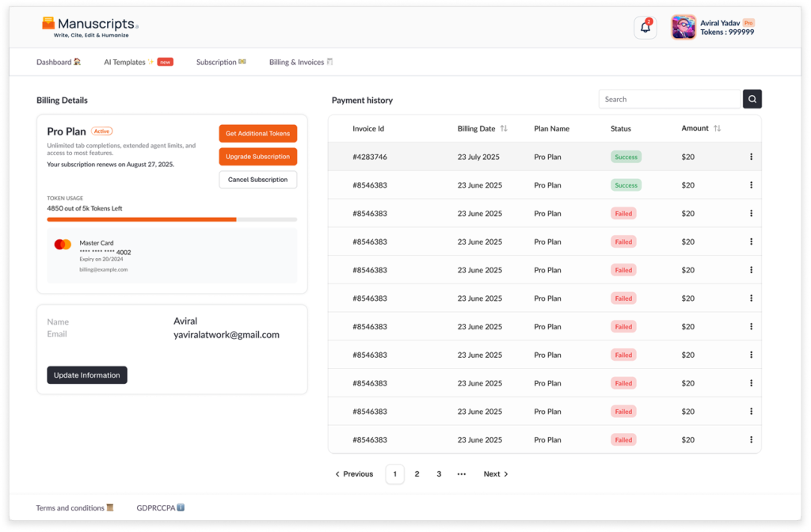
Task: Open the Billing & Invoices tab
Action: [301, 62]
